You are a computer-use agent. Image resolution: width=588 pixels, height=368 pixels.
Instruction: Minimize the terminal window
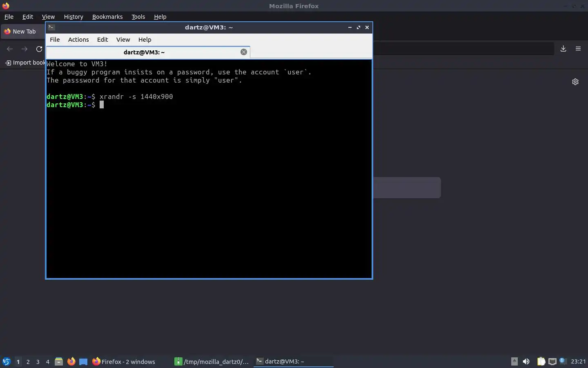350,27
